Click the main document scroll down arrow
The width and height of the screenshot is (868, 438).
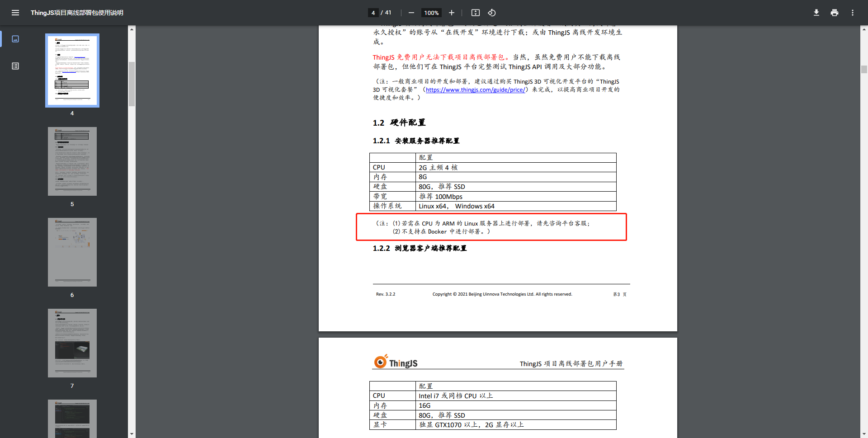pos(864,434)
